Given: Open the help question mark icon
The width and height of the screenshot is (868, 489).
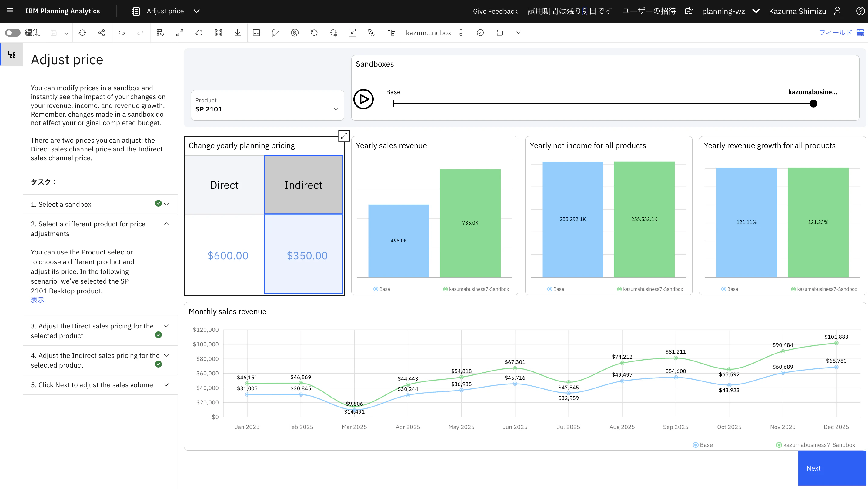Looking at the screenshot, I should coord(860,11).
